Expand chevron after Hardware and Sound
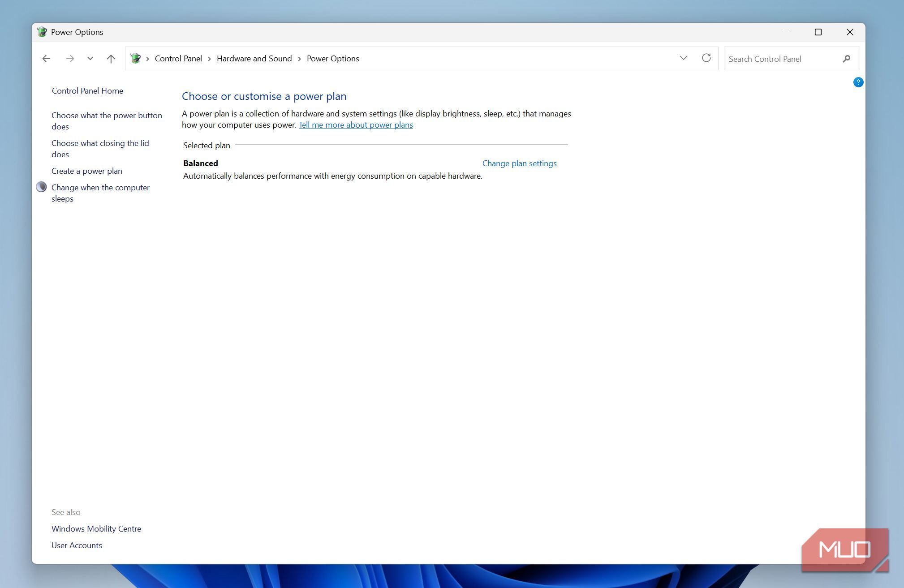Image resolution: width=904 pixels, height=588 pixels. (299, 59)
